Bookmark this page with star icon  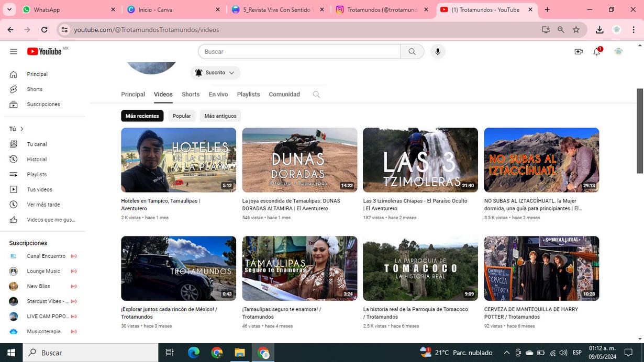pyautogui.click(x=576, y=30)
